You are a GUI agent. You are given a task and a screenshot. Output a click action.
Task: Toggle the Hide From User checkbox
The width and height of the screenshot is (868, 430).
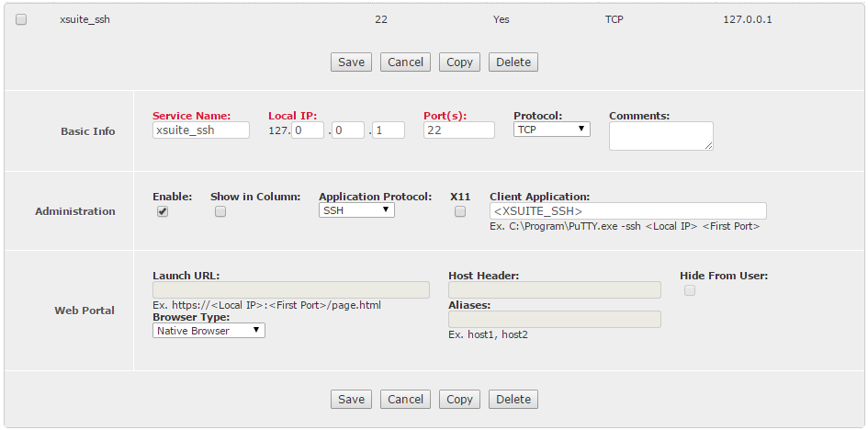click(689, 290)
